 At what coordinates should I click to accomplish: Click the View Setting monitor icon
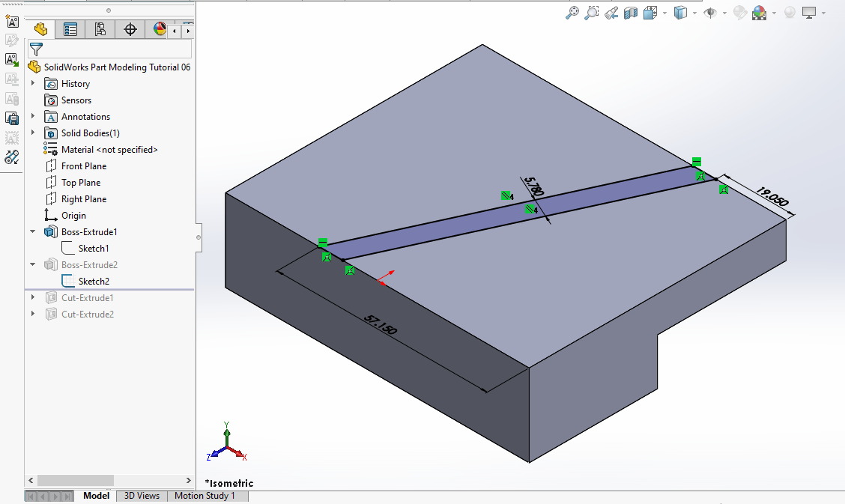809,13
